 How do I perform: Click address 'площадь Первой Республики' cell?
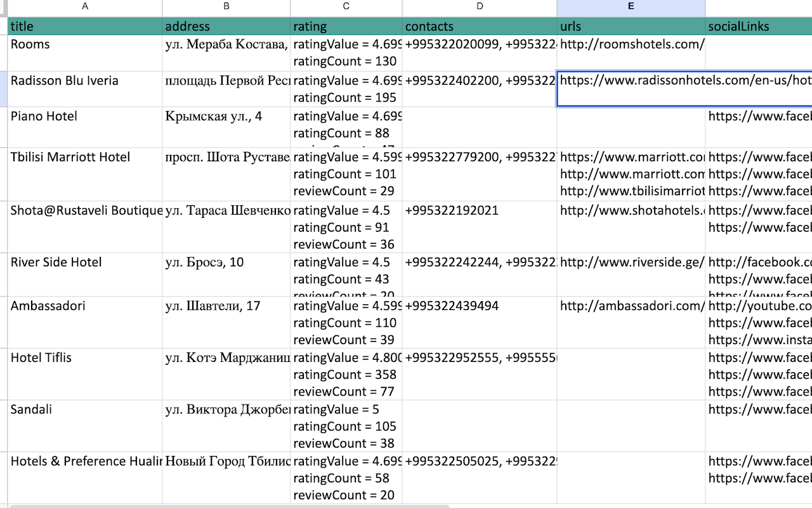pyautogui.click(x=226, y=89)
